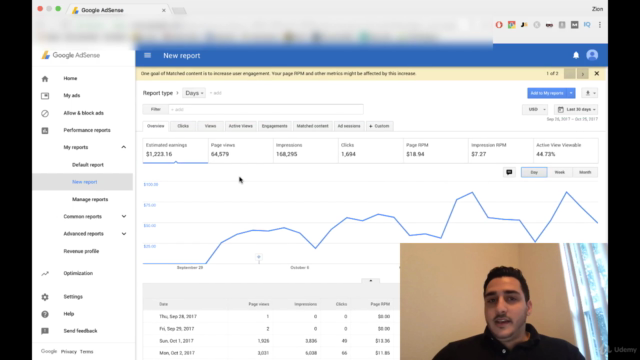Click the Allow & block ads icon
Screen dimensions: 640x360
(45, 113)
